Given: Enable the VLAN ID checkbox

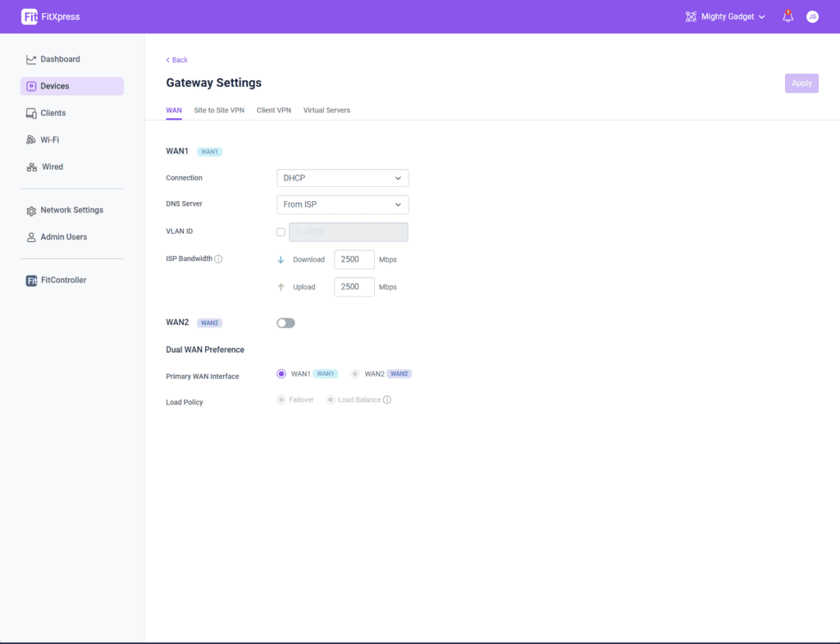Looking at the screenshot, I should (281, 232).
